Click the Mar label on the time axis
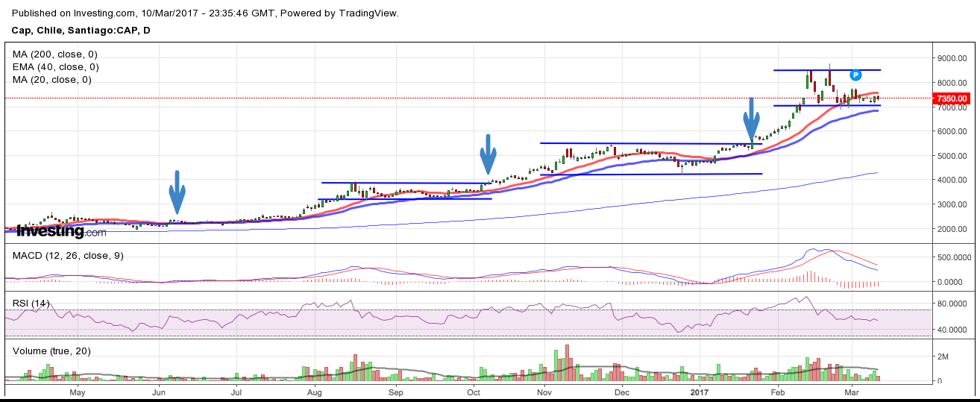The image size is (980, 402). click(852, 392)
